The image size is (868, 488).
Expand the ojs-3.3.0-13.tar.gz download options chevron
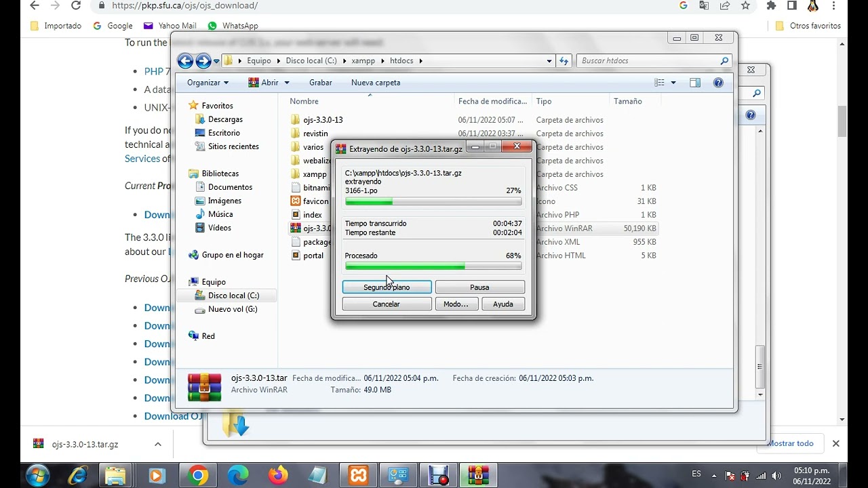pyautogui.click(x=158, y=445)
